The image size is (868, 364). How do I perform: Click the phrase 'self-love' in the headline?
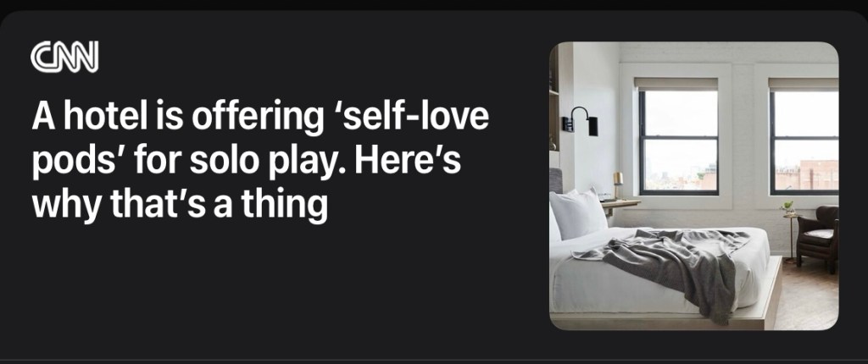coord(415,116)
